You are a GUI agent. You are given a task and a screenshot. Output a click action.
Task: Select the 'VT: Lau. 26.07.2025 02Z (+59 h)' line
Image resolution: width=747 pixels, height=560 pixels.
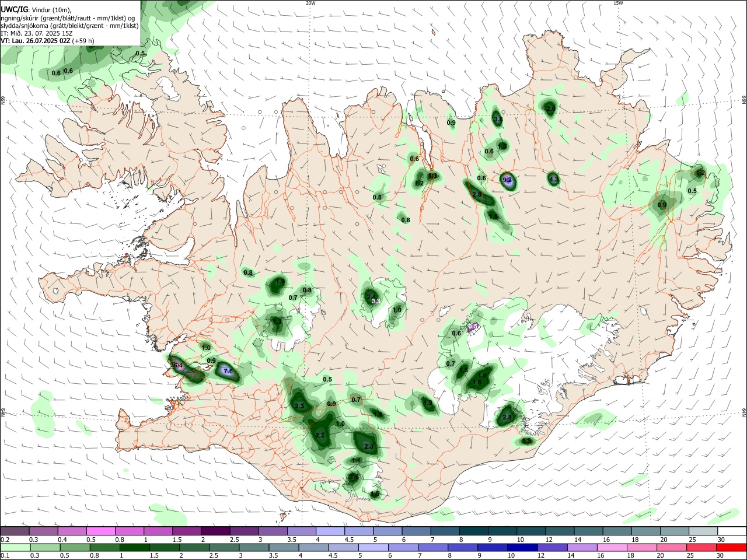(47, 41)
